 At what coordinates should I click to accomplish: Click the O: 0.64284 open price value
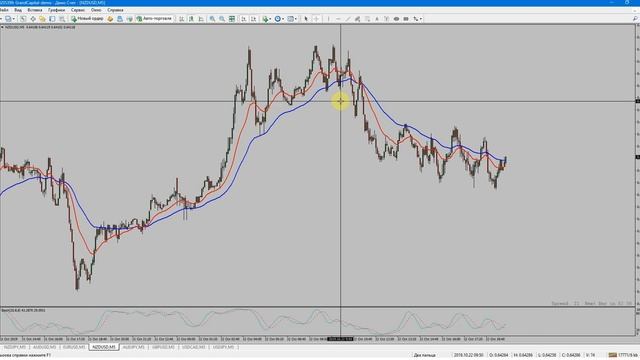click(x=499, y=355)
